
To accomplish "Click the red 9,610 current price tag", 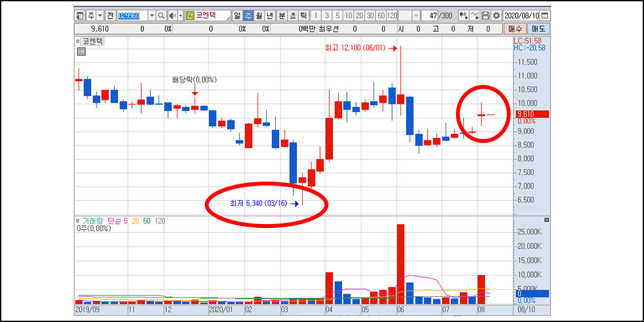I will (x=531, y=114).
